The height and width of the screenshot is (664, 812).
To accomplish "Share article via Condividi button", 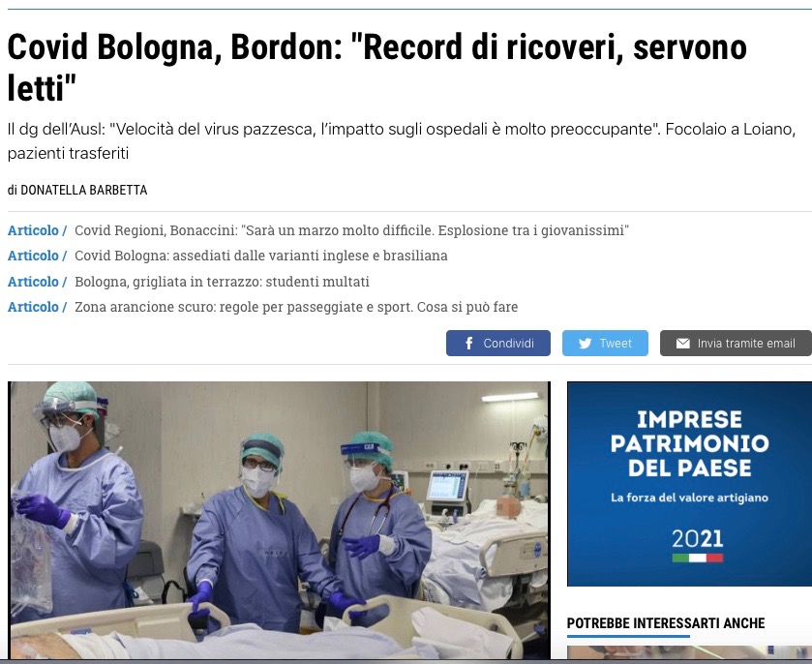I will pyautogui.click(x=498, y=343).
